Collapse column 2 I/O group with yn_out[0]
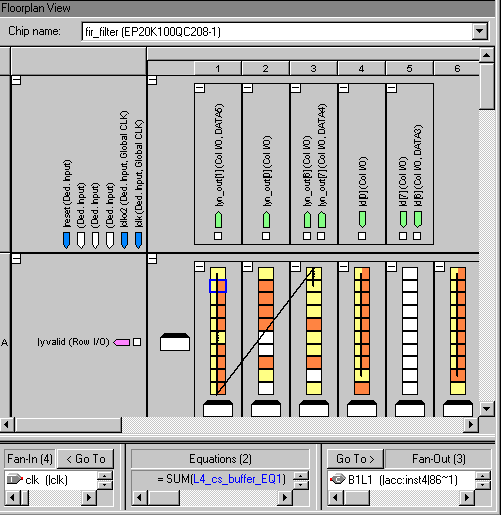 248,88
